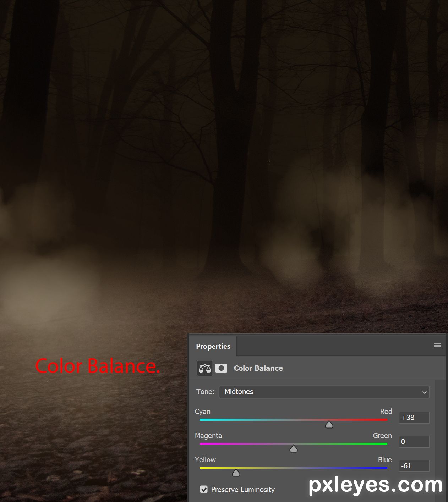Click the Blue label
Screen dimensions: 448x502
coord(385,460)
